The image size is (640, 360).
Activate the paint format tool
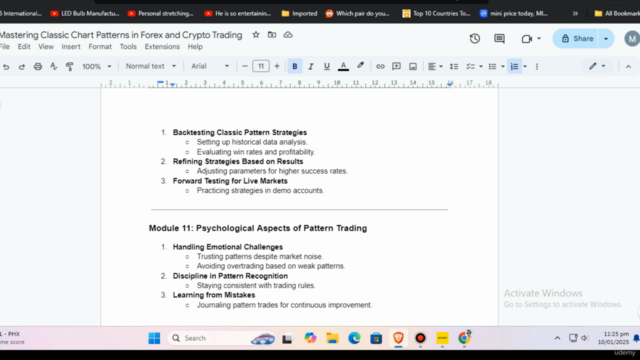click(x=69, y=67)
